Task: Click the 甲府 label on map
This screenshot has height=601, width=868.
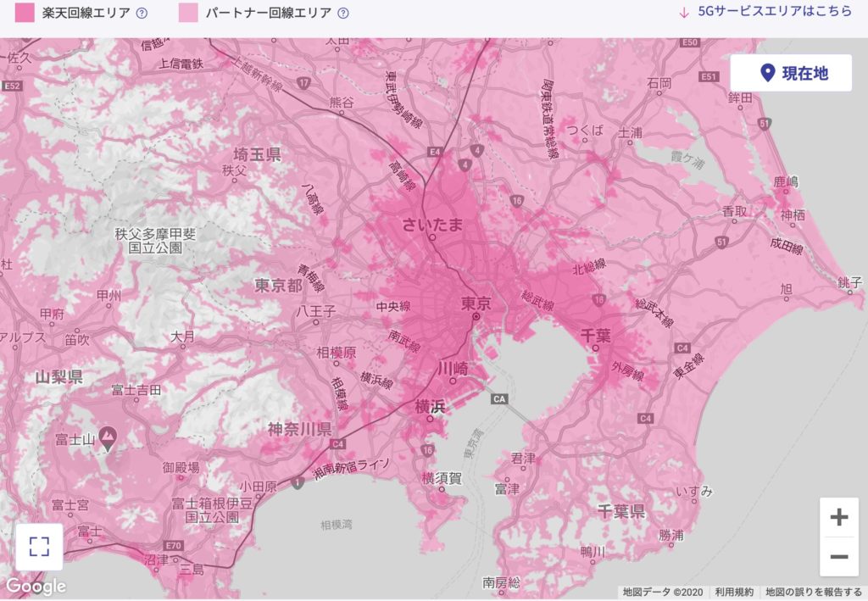Action: 52,314
